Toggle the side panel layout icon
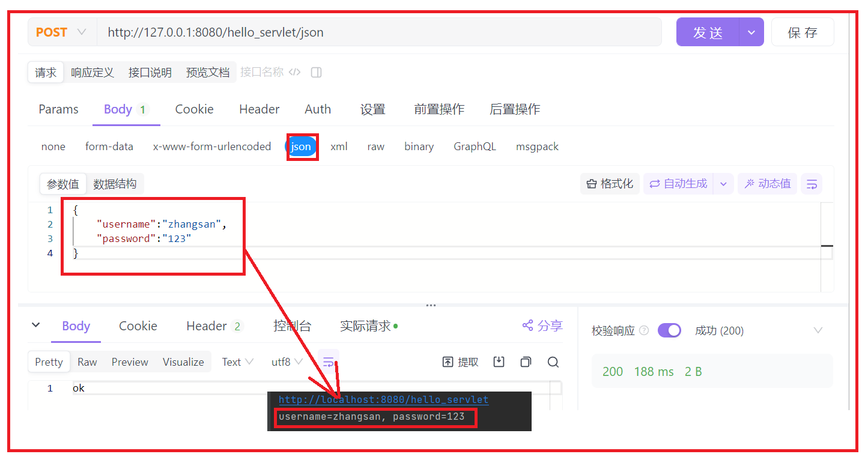 317,72
